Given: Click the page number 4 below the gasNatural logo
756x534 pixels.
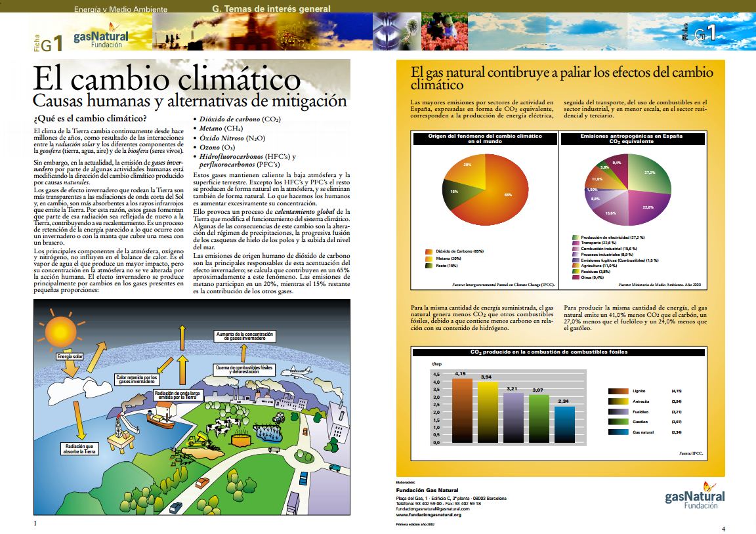Looking at the screenshot, I should click(x=723, y=529).
